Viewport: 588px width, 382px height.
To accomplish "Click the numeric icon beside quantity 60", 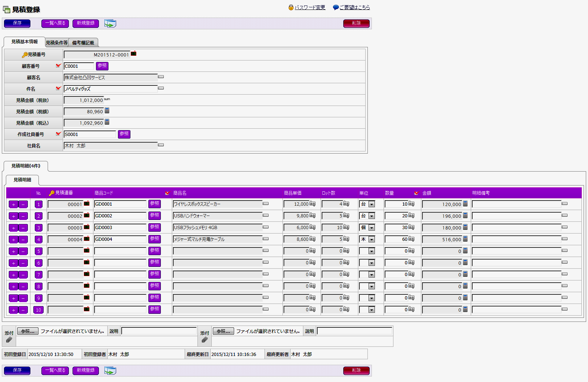I will coord(411,239).
